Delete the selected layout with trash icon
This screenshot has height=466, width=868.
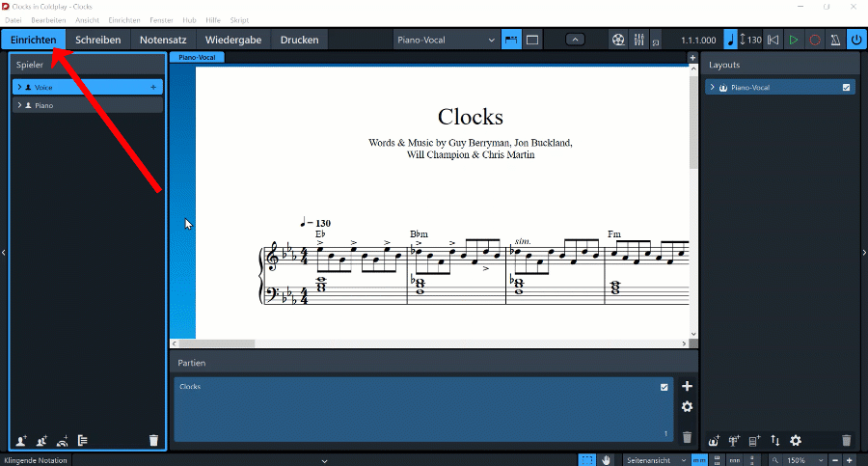click(847, 441)
